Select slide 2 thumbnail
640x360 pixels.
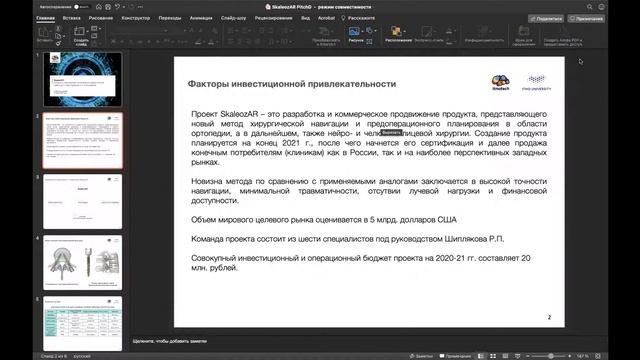click(82, 140)
